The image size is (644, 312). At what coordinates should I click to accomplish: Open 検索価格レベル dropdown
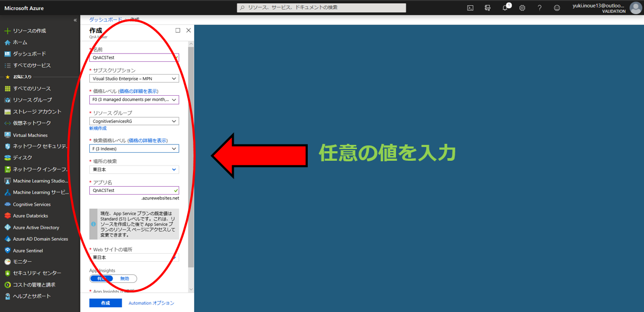click(x=134, y=149)
